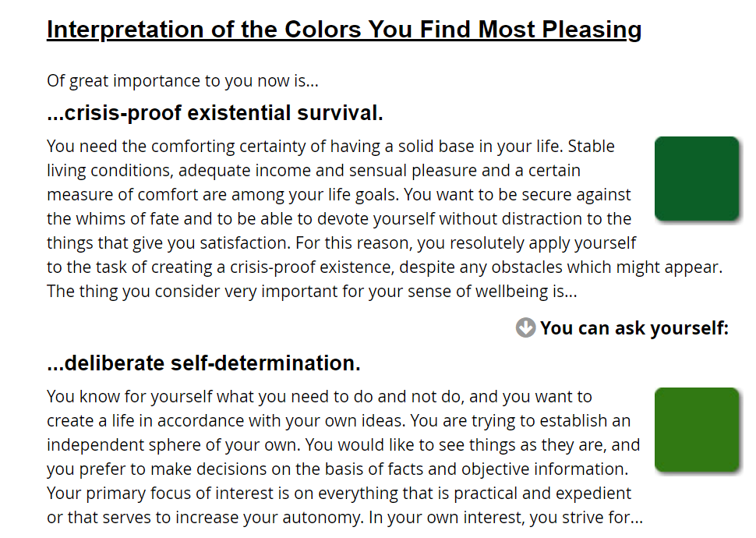This screenshot has width=756, height=538.
Task: Click the line starting 'Your primary focus of interest'
Action: point(339,493)
